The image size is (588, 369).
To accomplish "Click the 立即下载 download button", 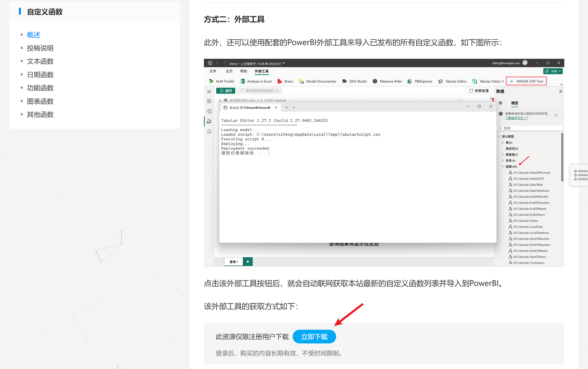I will click(314, 337).
